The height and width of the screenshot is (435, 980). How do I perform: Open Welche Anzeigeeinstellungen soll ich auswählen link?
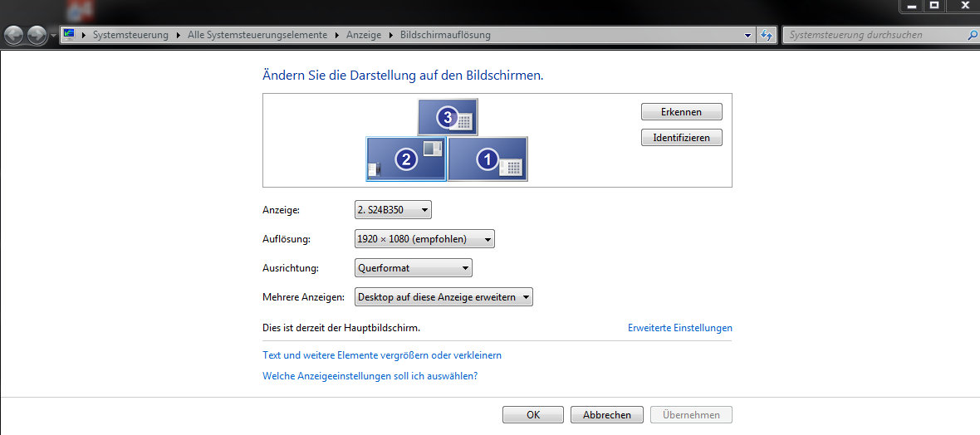(x=370, y=376)
